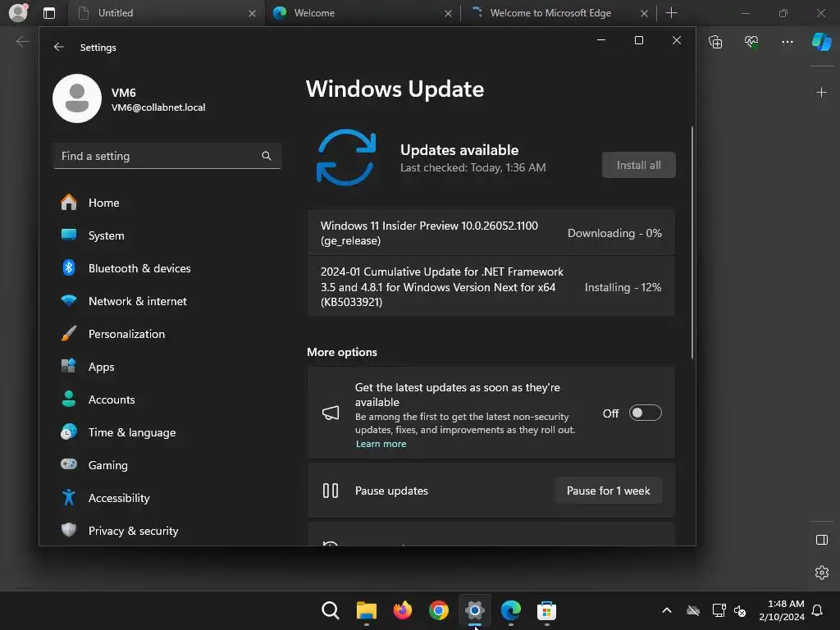Select the Windows 11 Insider Preview update row
840x630 pixels.
coord(491,233)
